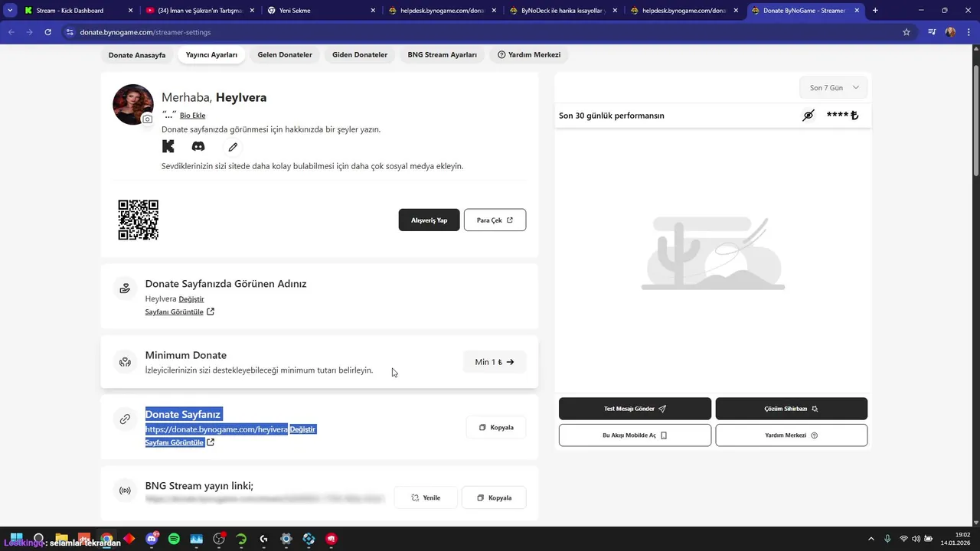Screen dimensions: 980x551
Task: Show hidden system tray icons
Action: (x=871, y=539)
